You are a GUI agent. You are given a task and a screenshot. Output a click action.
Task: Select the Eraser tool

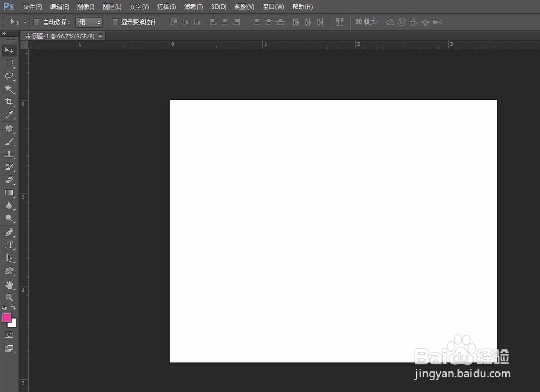tap(9, 180)
